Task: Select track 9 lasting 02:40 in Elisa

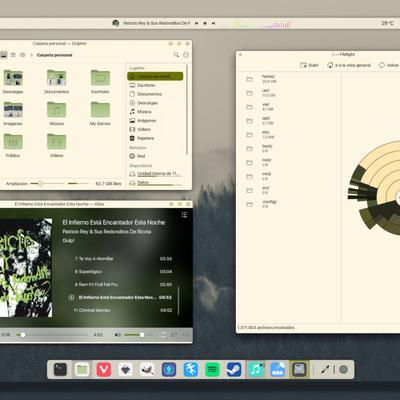Action: coord(123,284)
